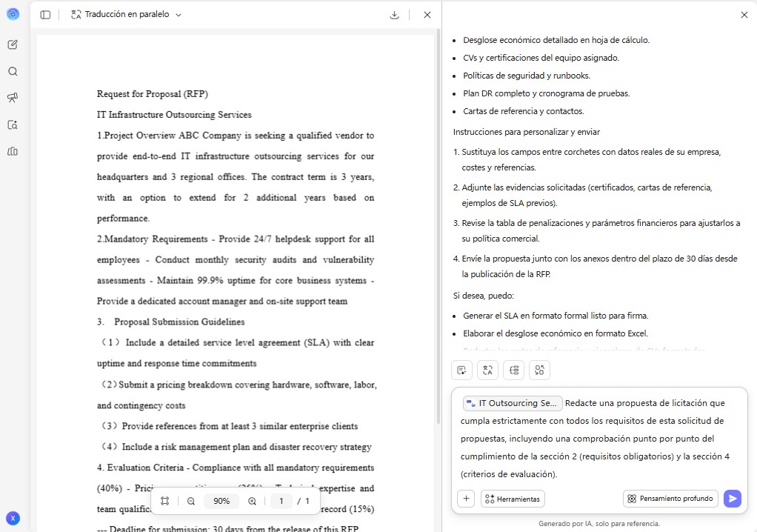Click the document panel scrollbar

[x=438, y=227]
